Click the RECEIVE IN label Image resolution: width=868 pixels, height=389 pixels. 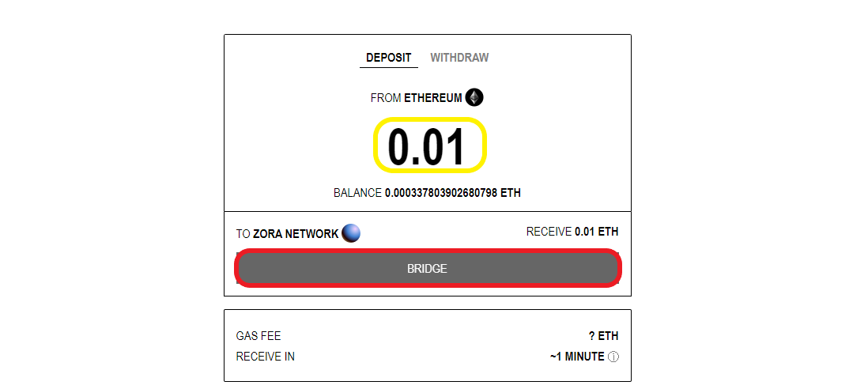point(265,357)
